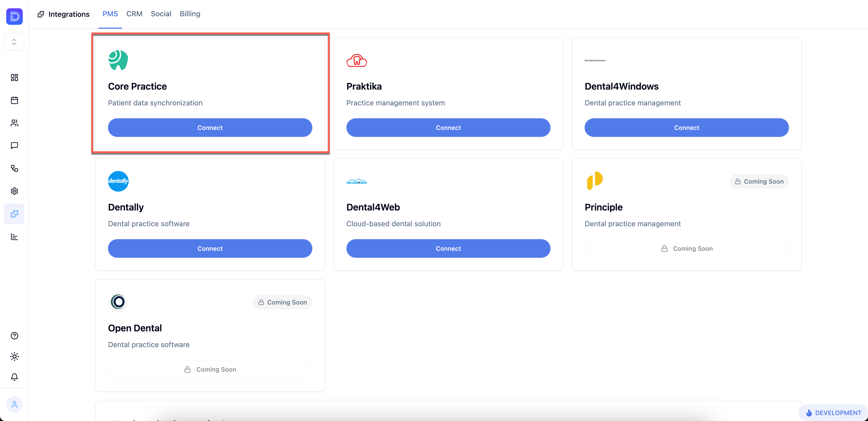The image size is (868, 421).
Task: Open the notifications bell icon
Action: pos(14,377)
